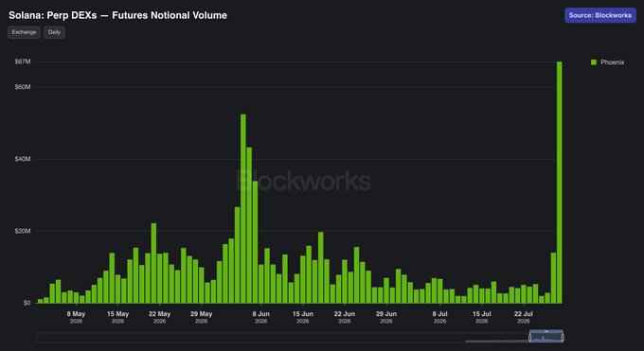Click the Phoenix legend label

(613, 62)
